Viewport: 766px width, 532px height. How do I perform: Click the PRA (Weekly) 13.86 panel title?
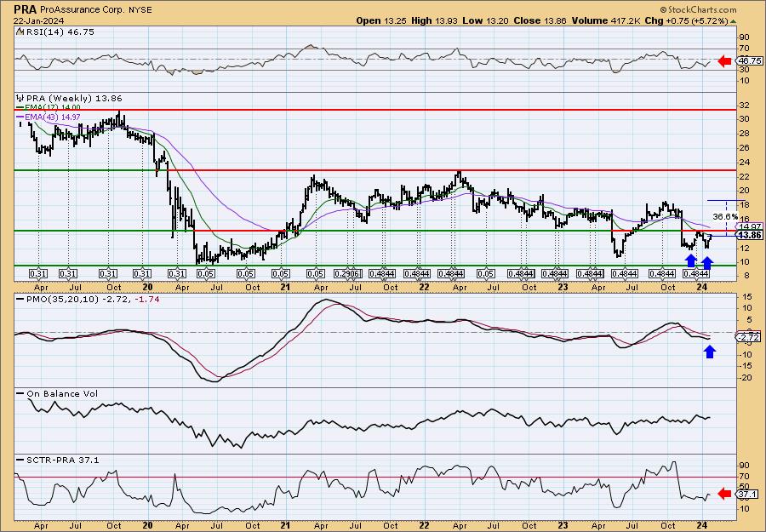[75, 98]
